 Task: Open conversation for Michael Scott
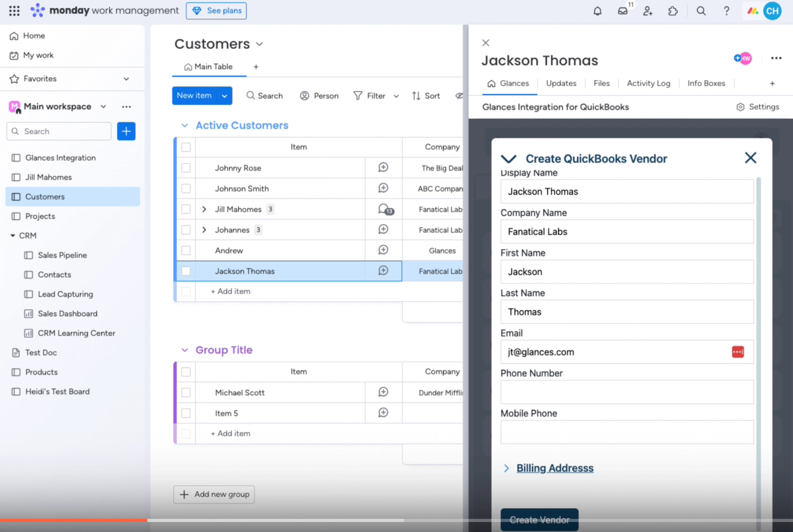click(383, 392)
